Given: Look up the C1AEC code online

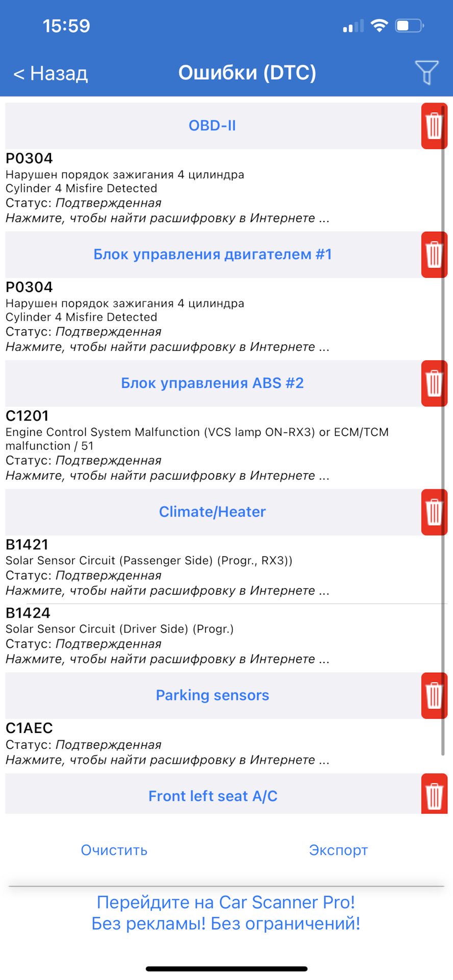Looking at the screenshot, I should click(168, 760).
